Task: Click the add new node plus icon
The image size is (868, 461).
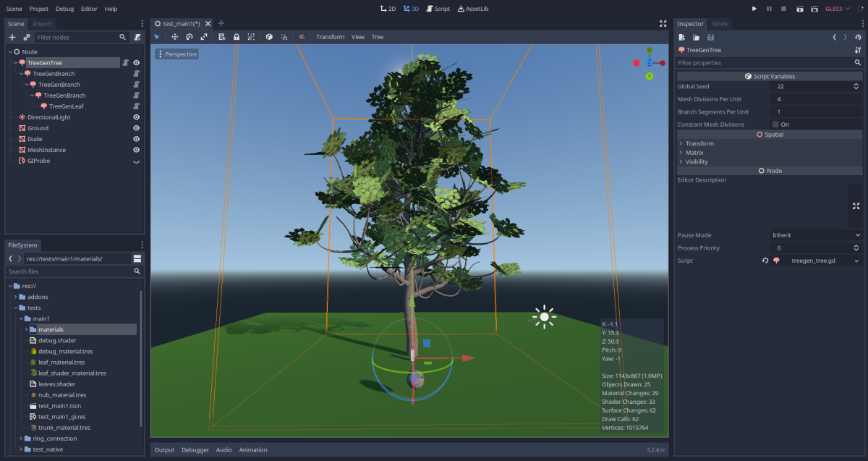Action: pos(12,37)
